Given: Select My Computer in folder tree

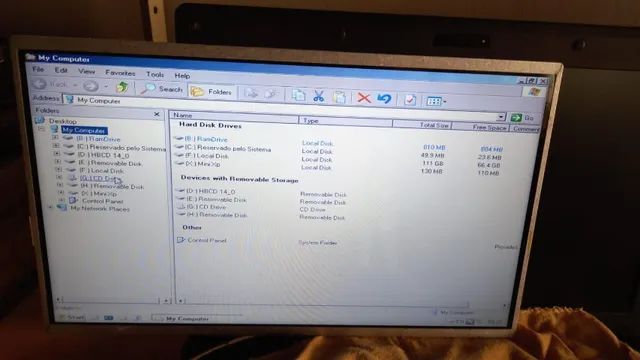Looking at the screenshot, I should click(84, 130).
